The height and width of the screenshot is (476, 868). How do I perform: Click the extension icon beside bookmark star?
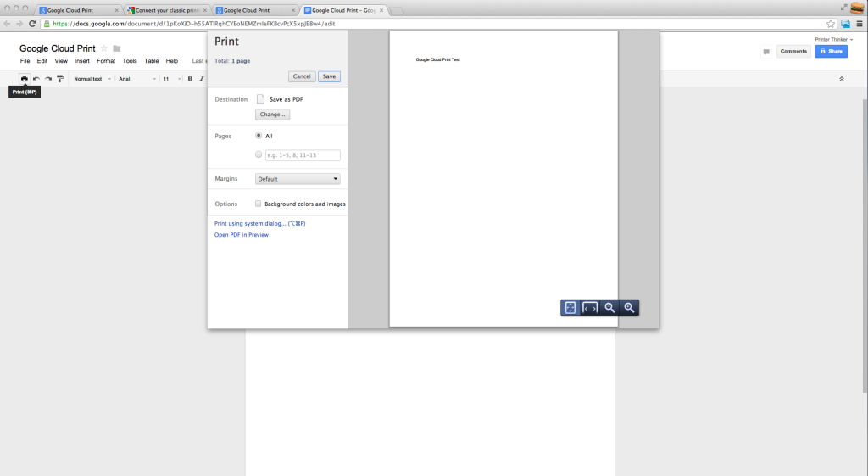pyautogui.click(x=845, y=24)
